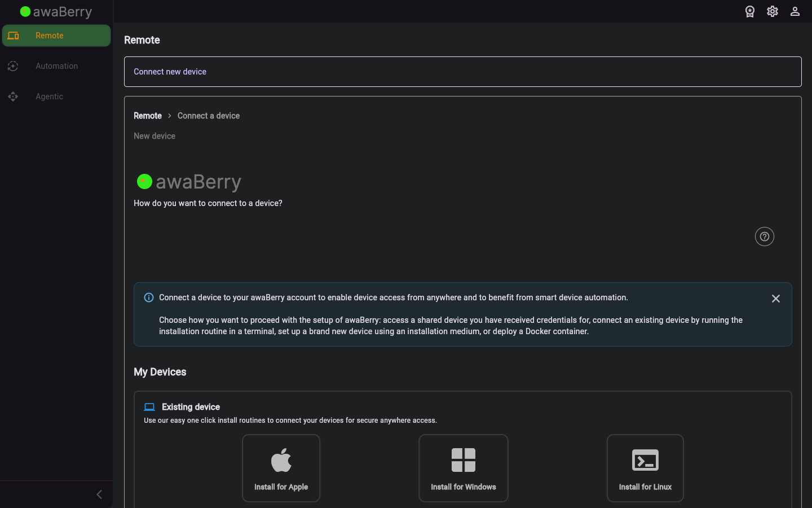Dismiss the info banner with the X

point(776,299)
